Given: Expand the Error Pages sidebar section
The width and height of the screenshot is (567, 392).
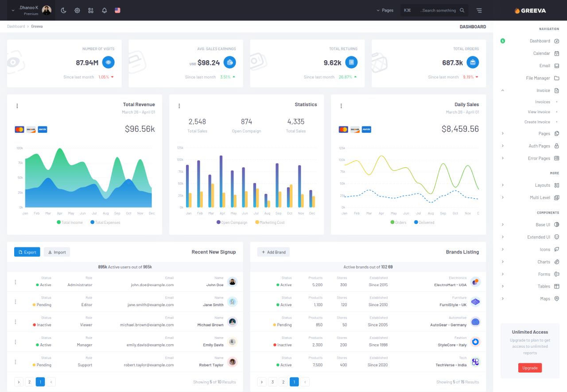Looking at the screenshot, I should click(x=530, y=158).
